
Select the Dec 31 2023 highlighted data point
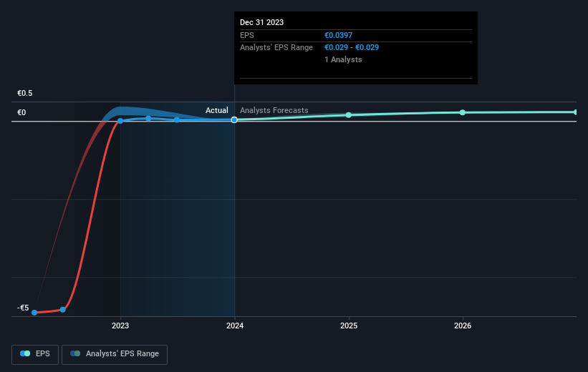pos(234,120)
